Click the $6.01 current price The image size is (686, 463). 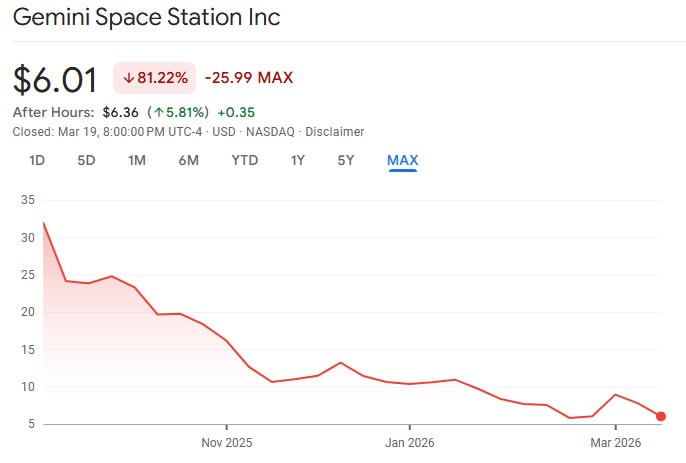point(56,78)
